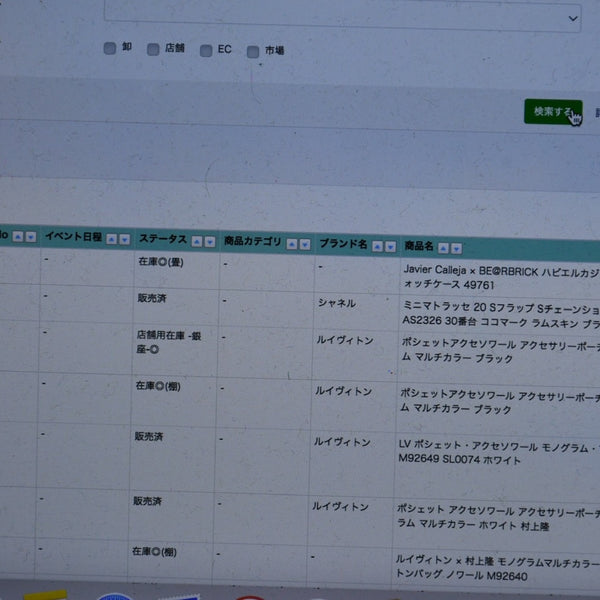
Task: Select 販売済 status in M92649 row
Action: [x=149, y=436]
